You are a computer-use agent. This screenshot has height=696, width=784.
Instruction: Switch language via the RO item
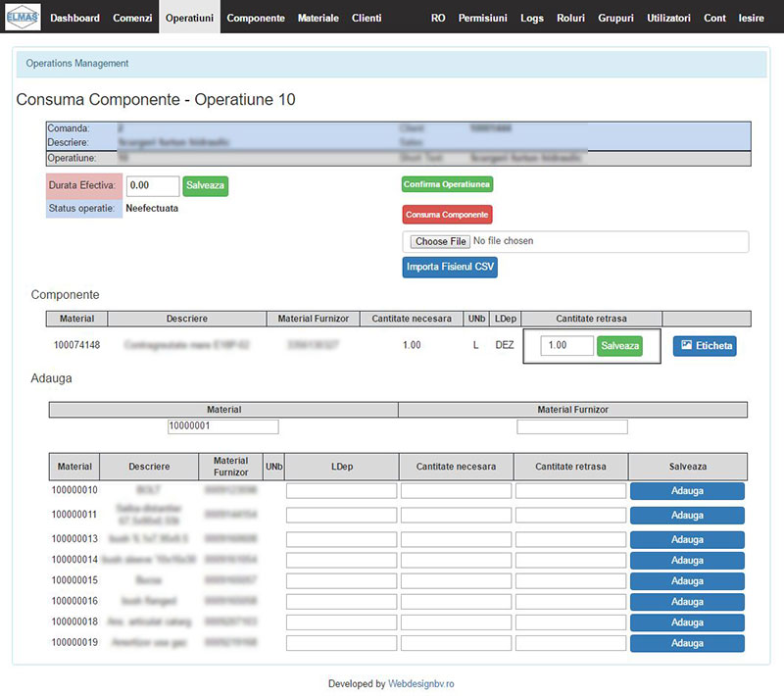click(438, 18)
